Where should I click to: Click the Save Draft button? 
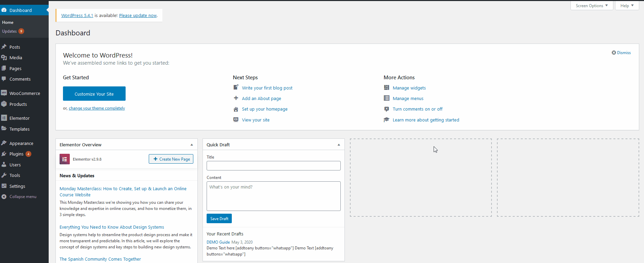pos(219,218)
